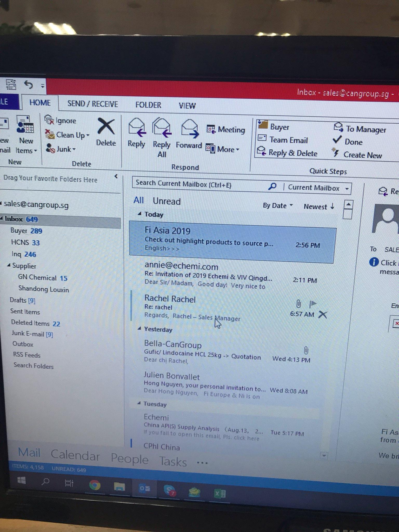Screen dimensions: 399x532
Task: Open the Outbox folder
Action: pyautogui.click(x=23, y=344)
